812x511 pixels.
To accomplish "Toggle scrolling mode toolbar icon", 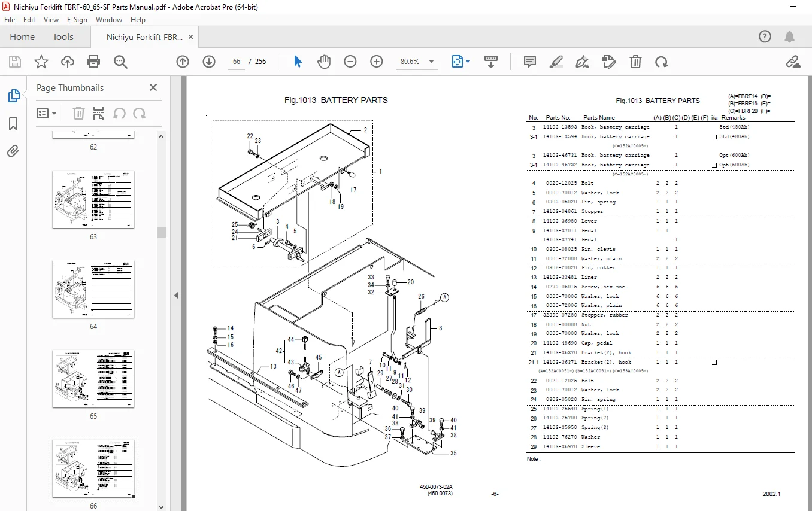I will point(491,62).
